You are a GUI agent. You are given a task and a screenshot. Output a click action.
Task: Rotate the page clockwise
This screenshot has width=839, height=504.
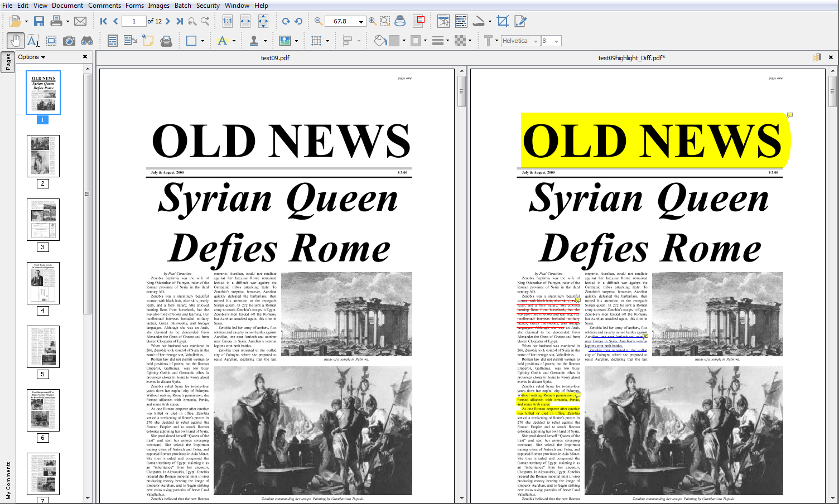click(x=286, y=21)
